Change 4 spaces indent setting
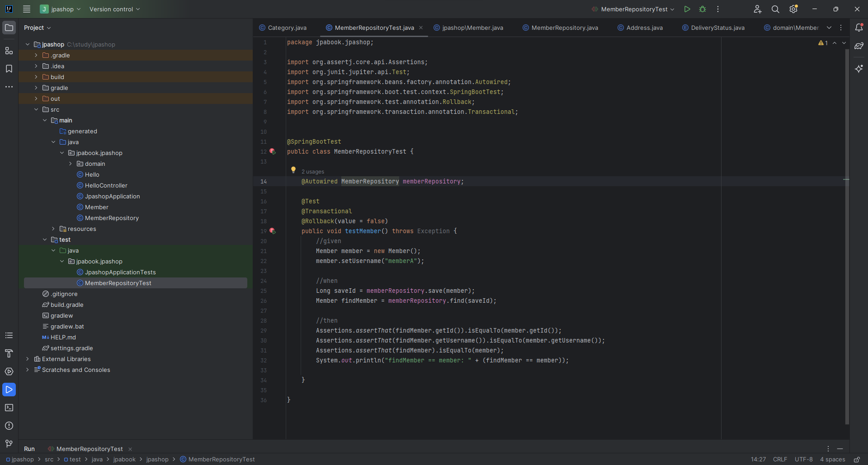Screen dimensions: 868x465 click(x=833, y=459)
